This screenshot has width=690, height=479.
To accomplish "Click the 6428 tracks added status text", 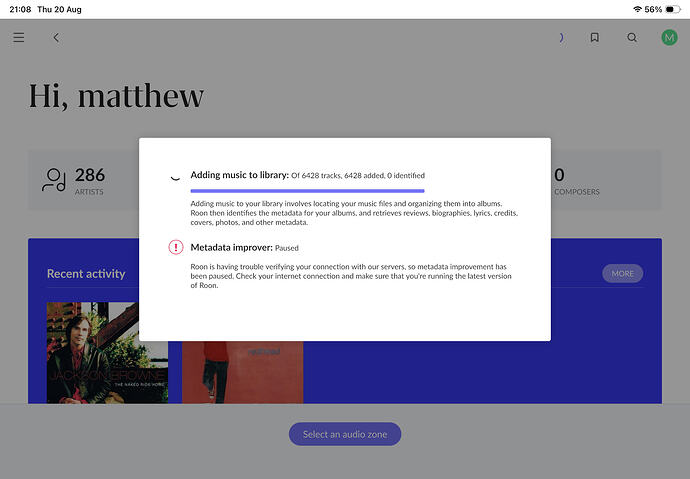I will pyautogui.click(x=358, y=176).
